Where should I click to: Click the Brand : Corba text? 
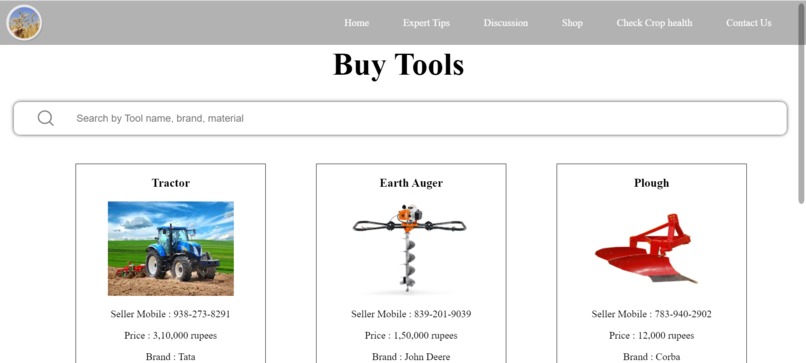[651, 357]
